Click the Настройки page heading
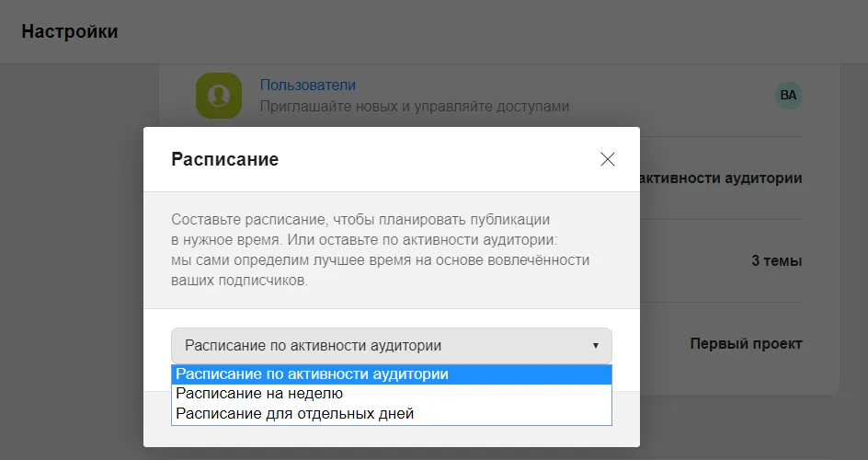The image size is (868, 460). click(70, 31)
